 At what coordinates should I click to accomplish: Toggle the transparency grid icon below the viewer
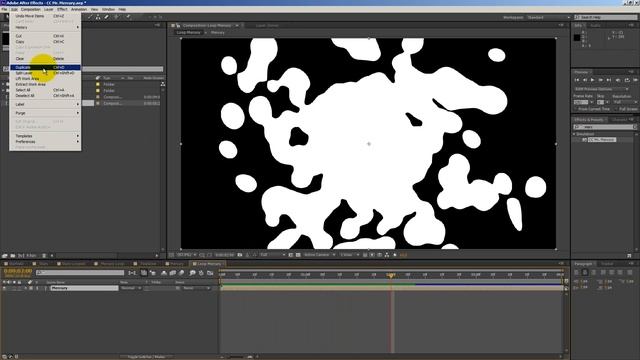pos(298,255)
